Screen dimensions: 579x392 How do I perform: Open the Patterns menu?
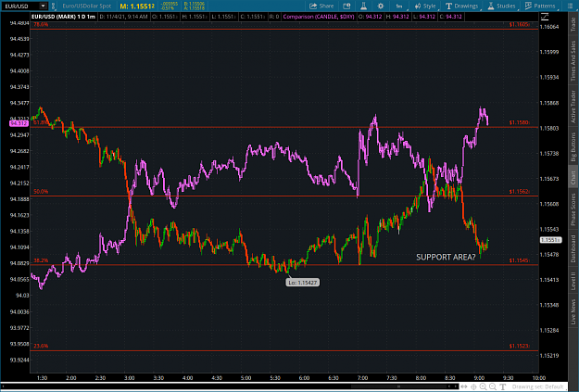541,6
